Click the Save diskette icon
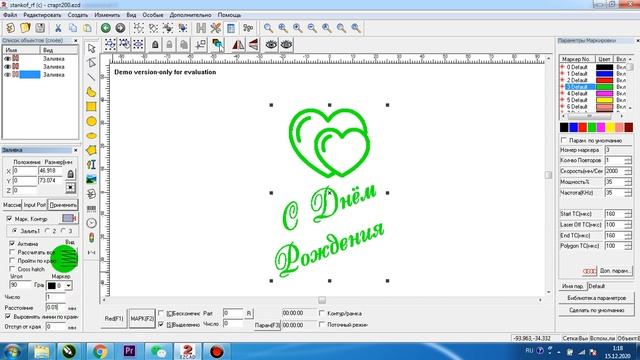Screen dimensions: 640x360 pos(40,28)
